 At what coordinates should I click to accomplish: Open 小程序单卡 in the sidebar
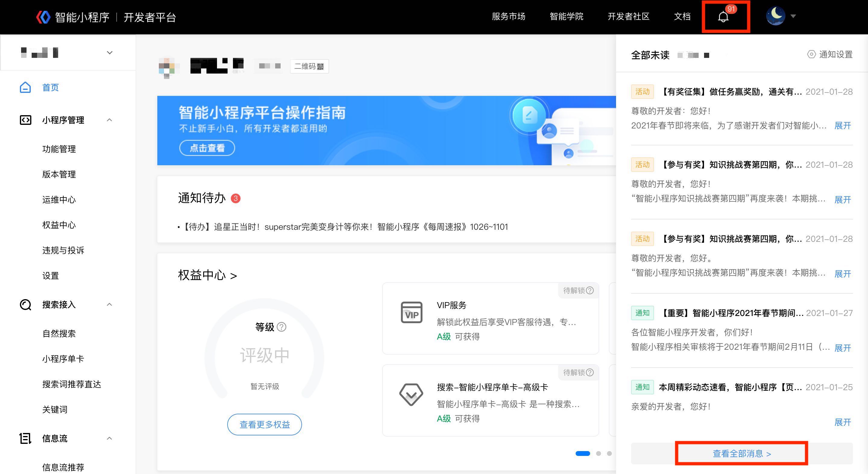pos(63,359)
